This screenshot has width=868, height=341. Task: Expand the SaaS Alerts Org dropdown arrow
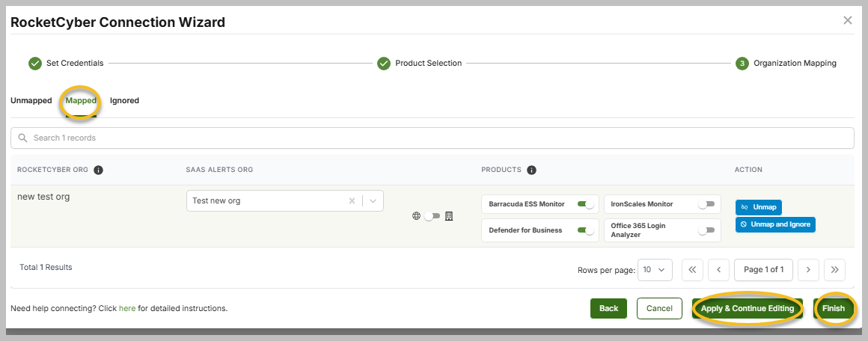coord(373,201)
